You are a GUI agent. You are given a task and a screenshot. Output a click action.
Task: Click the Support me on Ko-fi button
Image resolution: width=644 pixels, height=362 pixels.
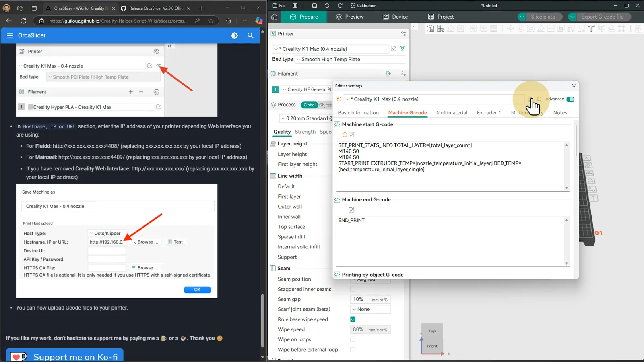(x=65, y=356)
